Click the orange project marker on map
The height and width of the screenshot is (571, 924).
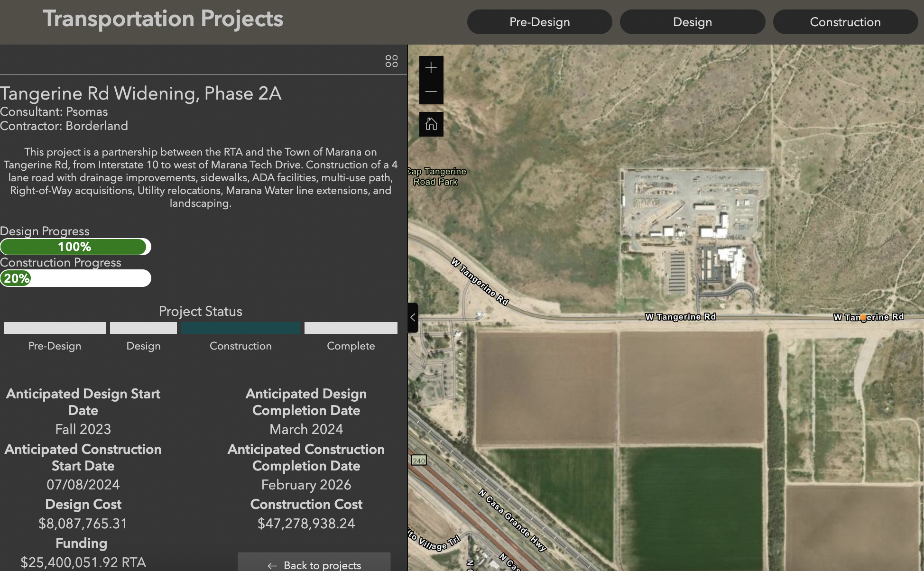(x=863, y=318)
